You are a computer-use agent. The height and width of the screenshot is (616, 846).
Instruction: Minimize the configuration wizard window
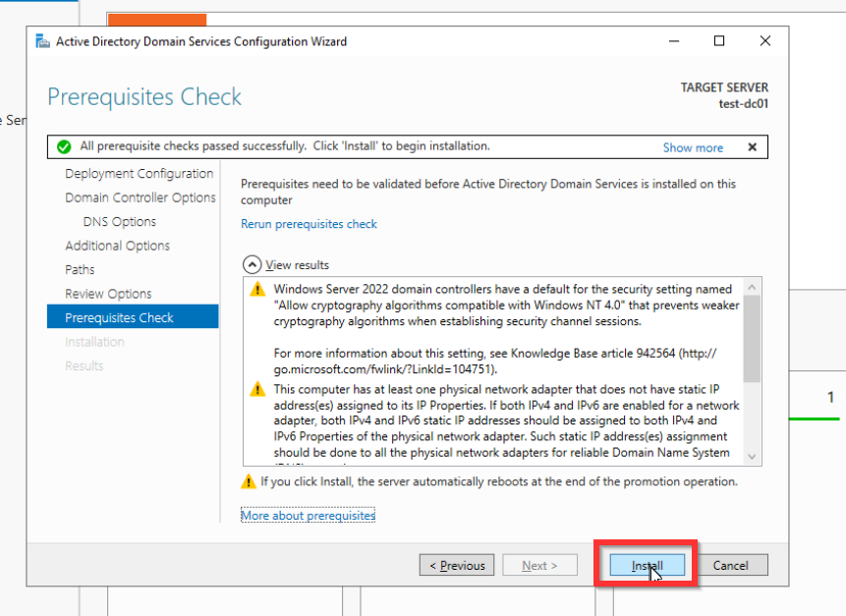674,41
